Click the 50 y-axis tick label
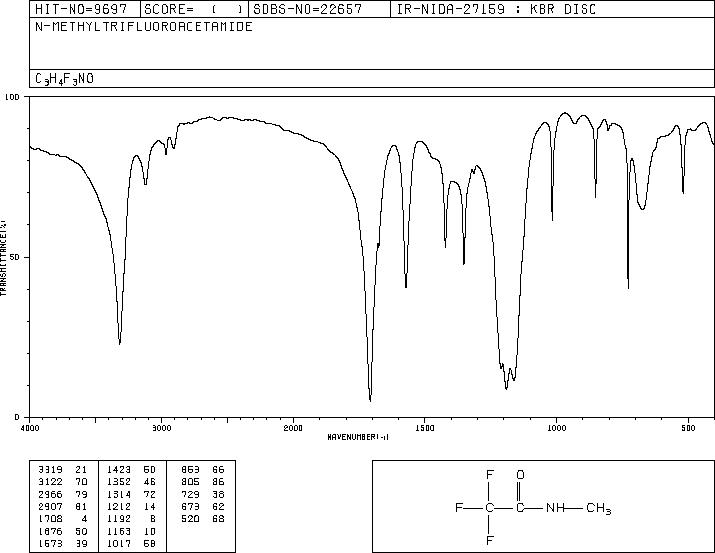Viewport: 715px width, 553px height. pyautogui.click(x=16, y=257)
